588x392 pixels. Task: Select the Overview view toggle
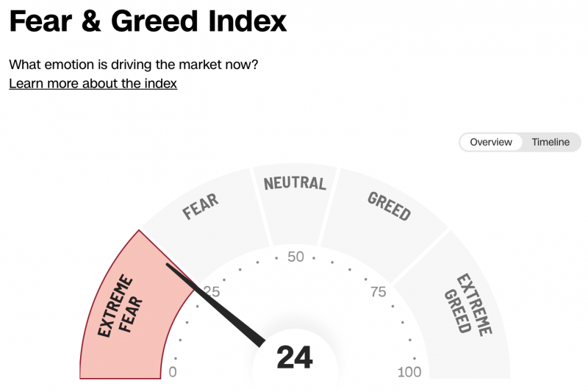[x=491, y=142]
